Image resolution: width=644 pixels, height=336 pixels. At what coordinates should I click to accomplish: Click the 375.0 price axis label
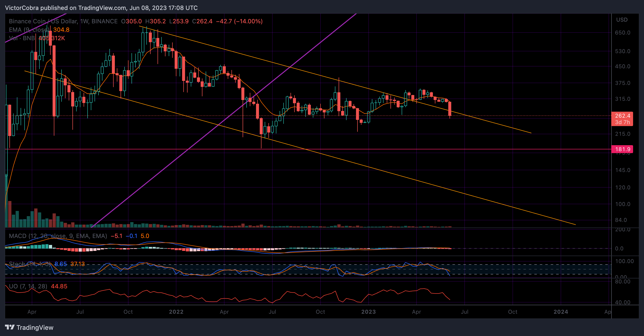point(622,83)
